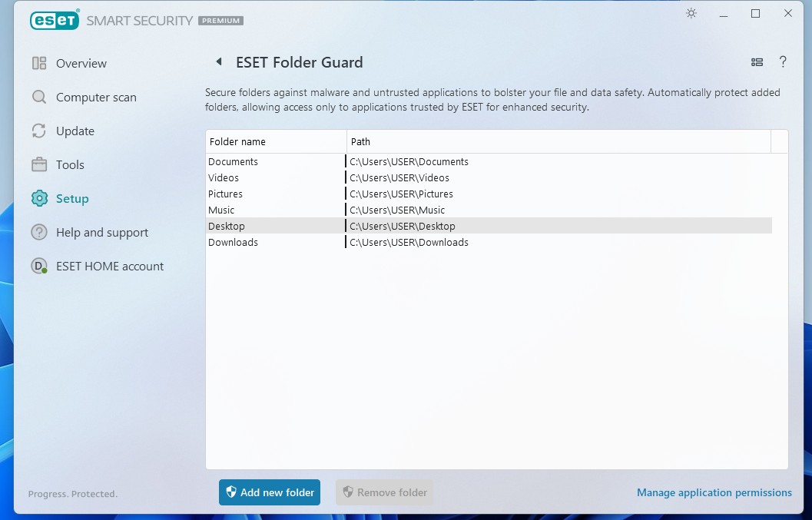Click the Add new folder button
The image size is (812, 520).
[x=269, y=492]
